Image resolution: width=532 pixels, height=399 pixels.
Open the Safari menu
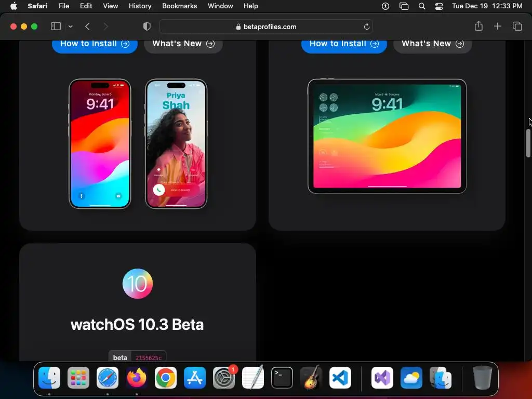click(x=37, y=6)
